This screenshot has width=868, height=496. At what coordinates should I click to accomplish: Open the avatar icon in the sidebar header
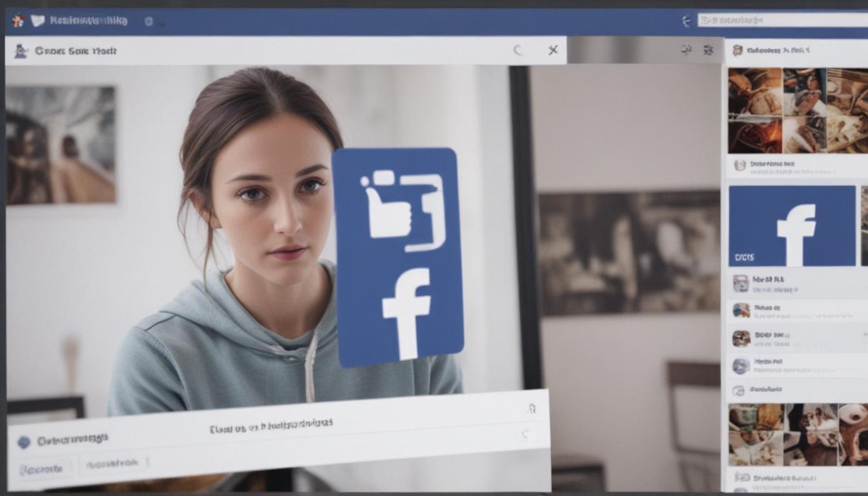[738, 50]
